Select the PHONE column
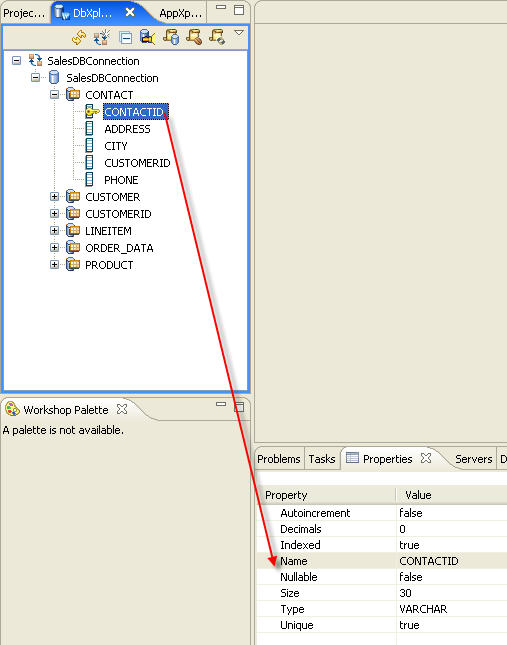507x645 pixels. [121, 180]
